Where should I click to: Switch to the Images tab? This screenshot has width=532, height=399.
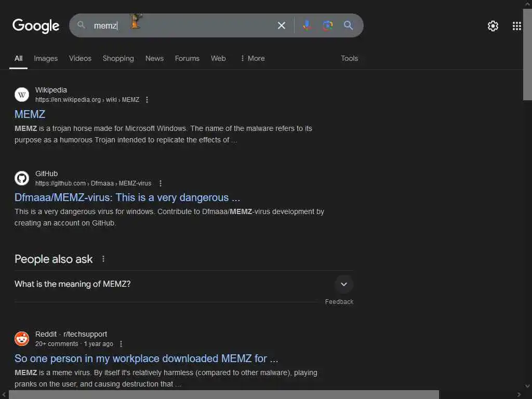point(46,58)
